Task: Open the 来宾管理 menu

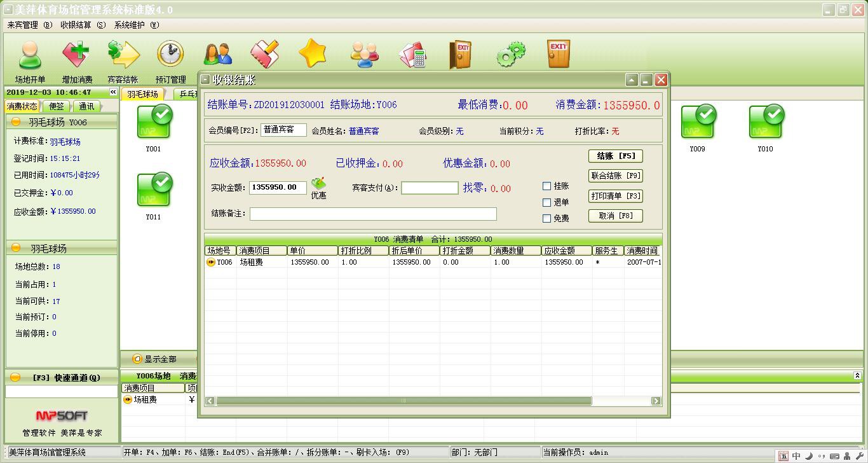Action: coord(29,25)
